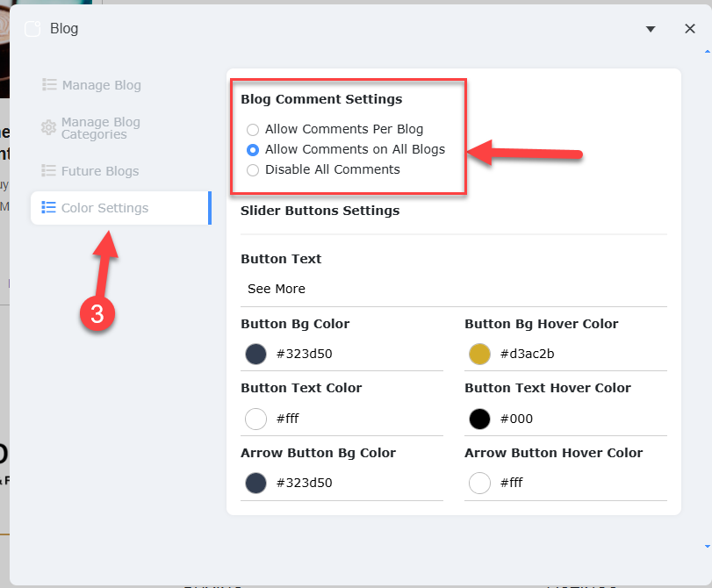
Task: Switch to the Color Settings tab
Action: click(104, 208)
